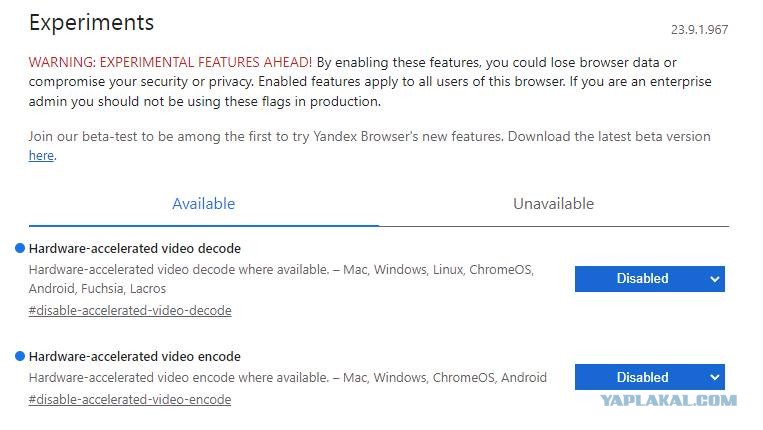Click the YAPLAKAL.COM watermark
Viewport: 763px width, 430px height.
click(669, 400)
